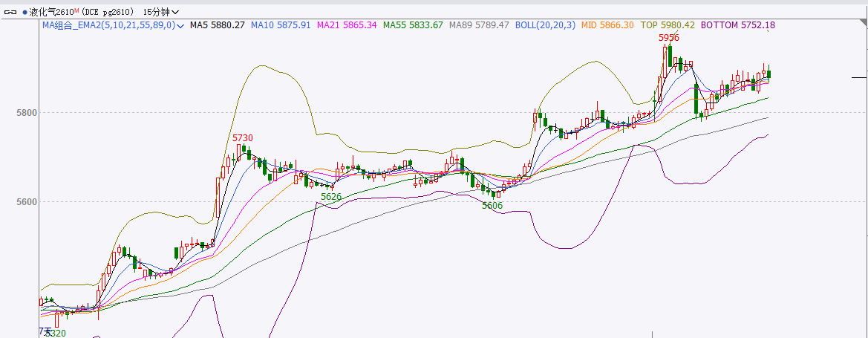Select the MA10 5875.91 readout

(281, 25)
